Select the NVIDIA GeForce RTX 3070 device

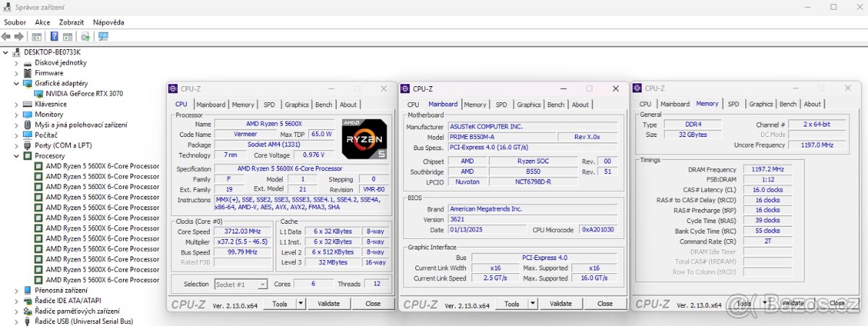click(84, 93)
